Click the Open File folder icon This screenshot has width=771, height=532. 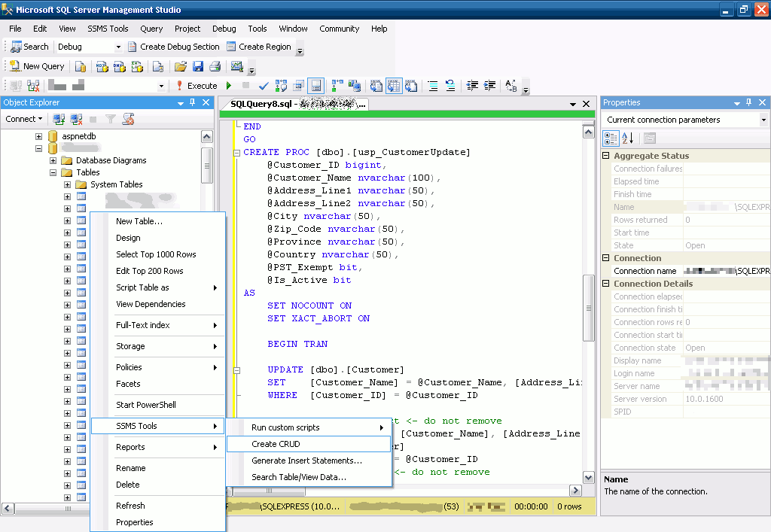(181, 66)
